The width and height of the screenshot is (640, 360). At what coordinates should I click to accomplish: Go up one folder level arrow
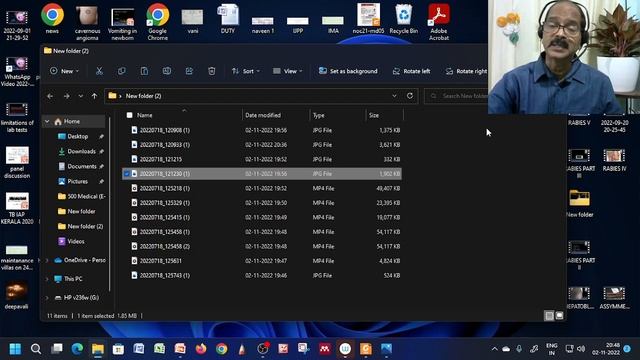pyautogui.click(x=94, y=96)
